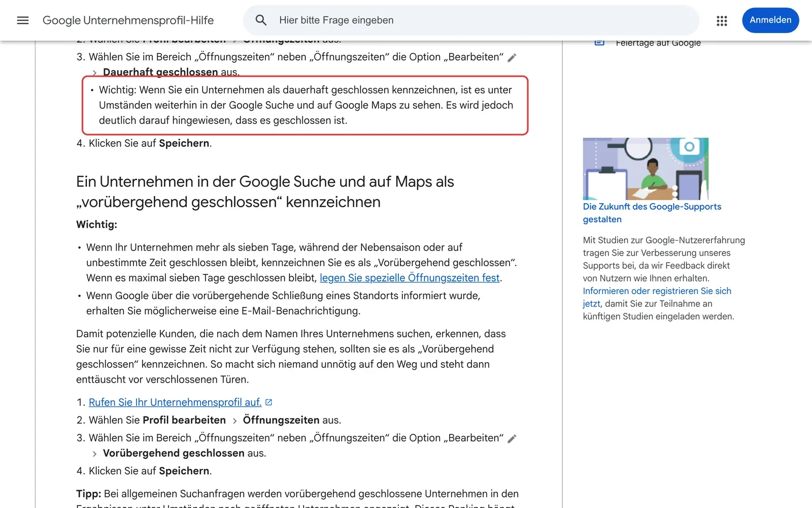This screenshot has width=812, height=508.
Task: Click bold Dauerhaft geschlossen text
Action: click(x=160, y=72)
